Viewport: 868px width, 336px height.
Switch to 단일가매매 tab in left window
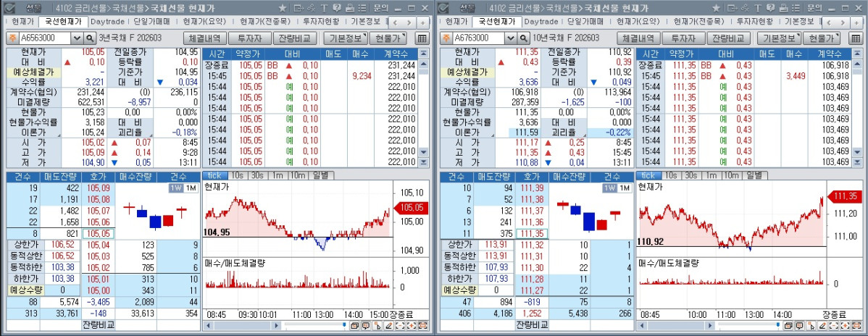pos(152,22)
